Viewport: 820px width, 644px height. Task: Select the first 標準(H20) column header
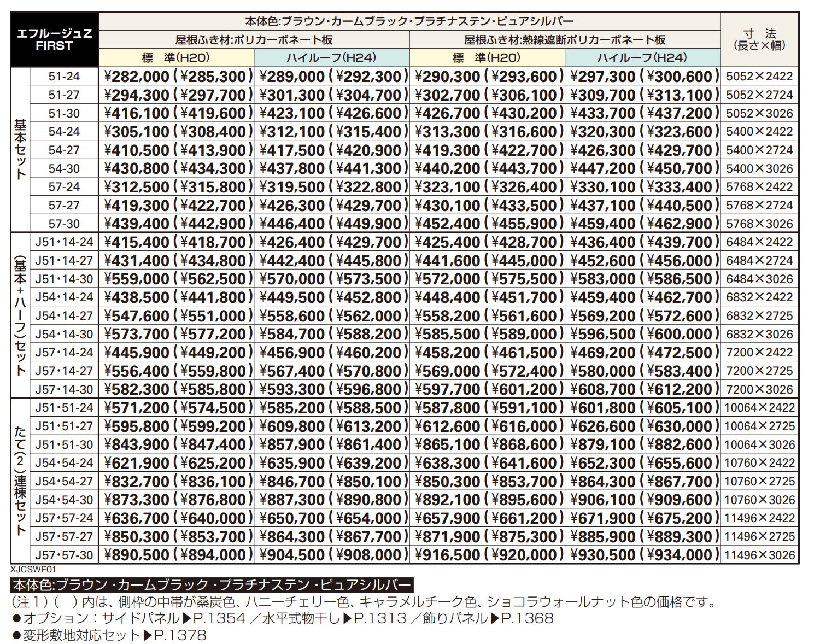(x=175, y=56)
